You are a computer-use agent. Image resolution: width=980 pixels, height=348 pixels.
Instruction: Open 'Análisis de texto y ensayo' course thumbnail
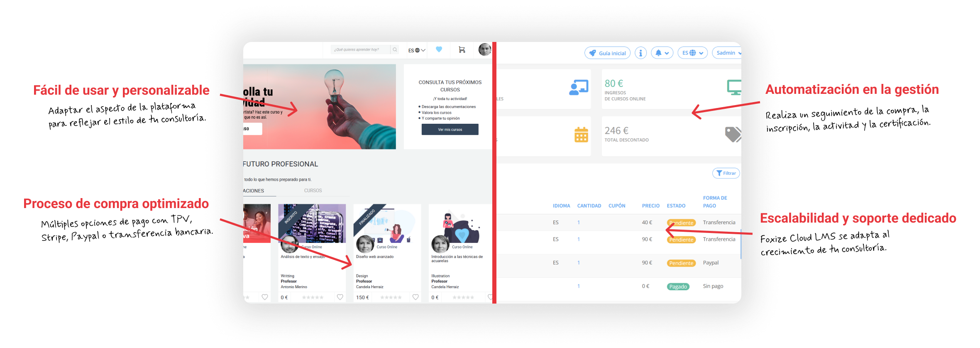312,223
